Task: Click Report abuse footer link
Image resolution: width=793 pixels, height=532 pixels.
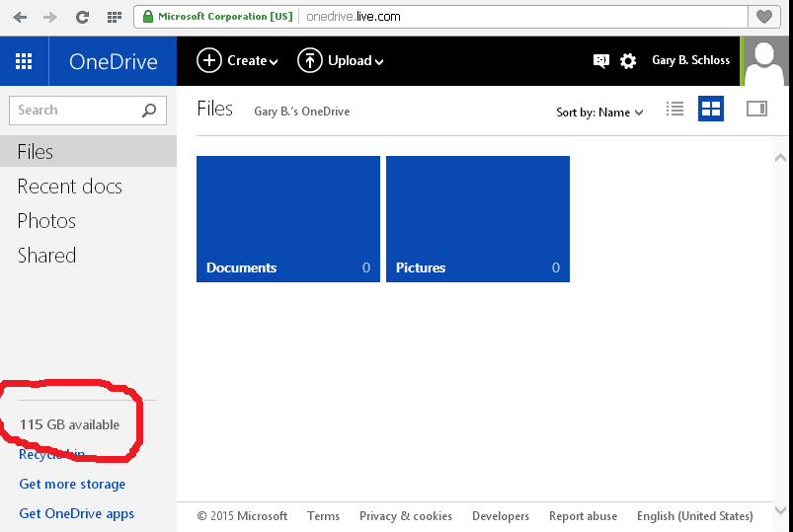Action: click(x=583, y=516)
